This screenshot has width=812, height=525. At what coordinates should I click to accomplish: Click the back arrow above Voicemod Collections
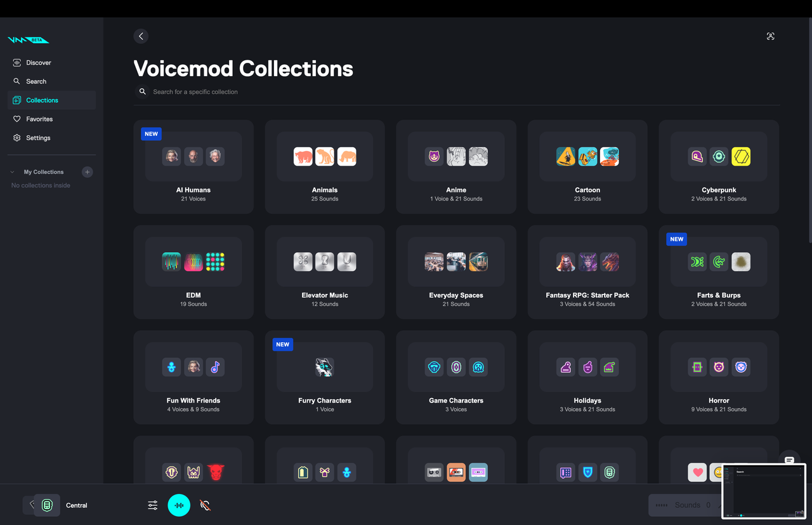tap(141, 36)
